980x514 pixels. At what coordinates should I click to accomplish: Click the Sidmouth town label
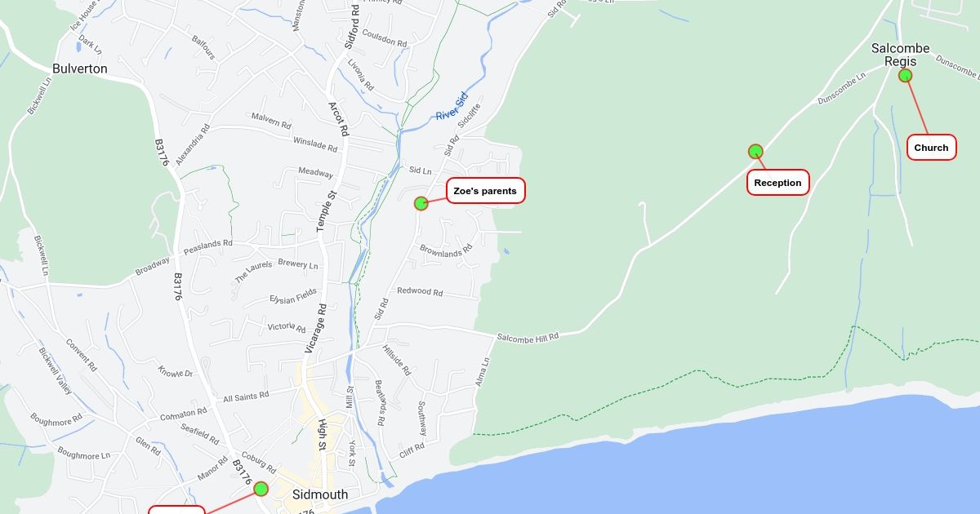[x=320, y=494]
